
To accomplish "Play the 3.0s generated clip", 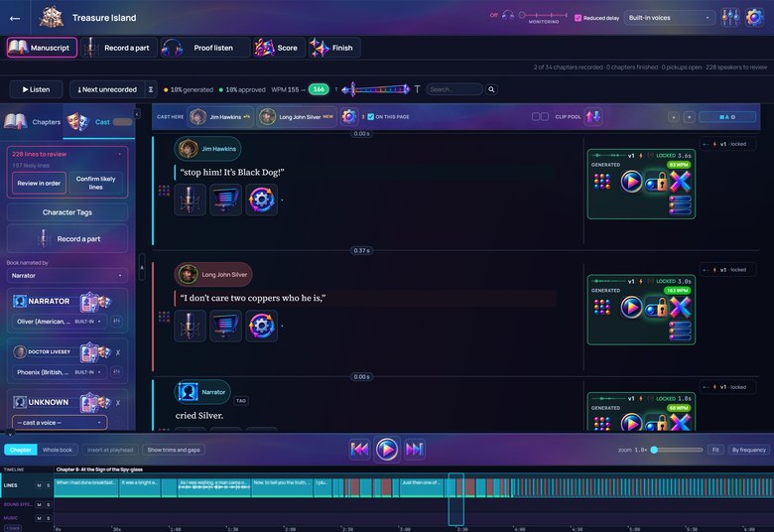I will click(631, 308).
